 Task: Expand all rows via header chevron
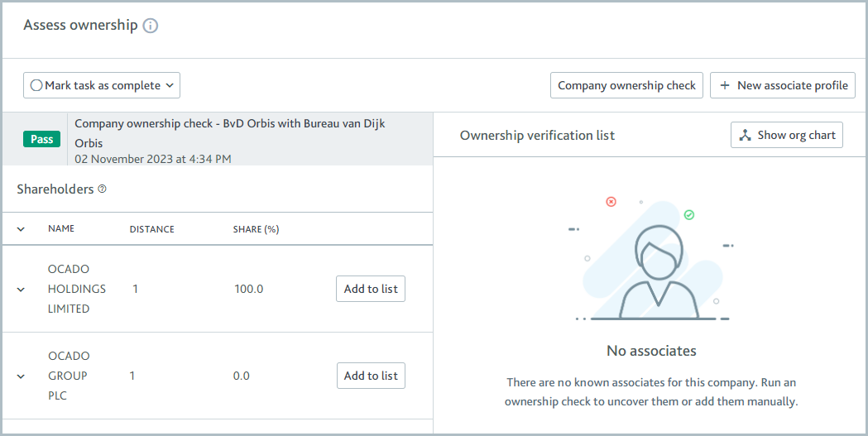[21, 229]
